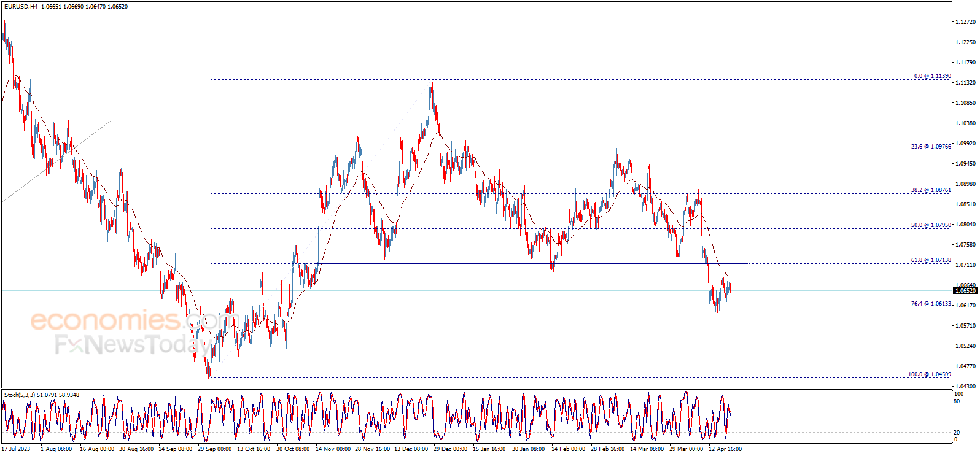This screenshot has width=980, height=456.
Task: Click the 1.04300 price axis value
Action: [x=965, y=386]
